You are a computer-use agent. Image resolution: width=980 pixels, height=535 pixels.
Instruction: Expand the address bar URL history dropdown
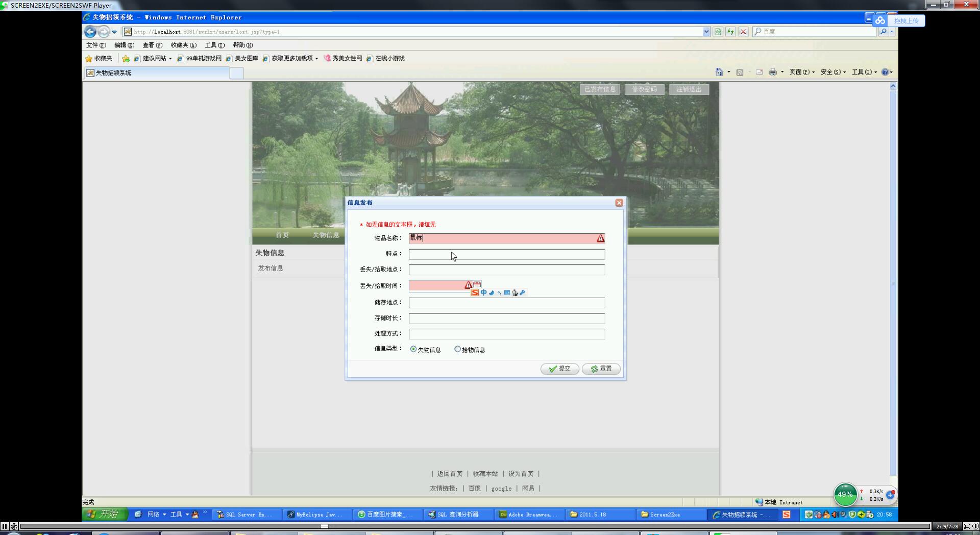click(x=706, y=32)
